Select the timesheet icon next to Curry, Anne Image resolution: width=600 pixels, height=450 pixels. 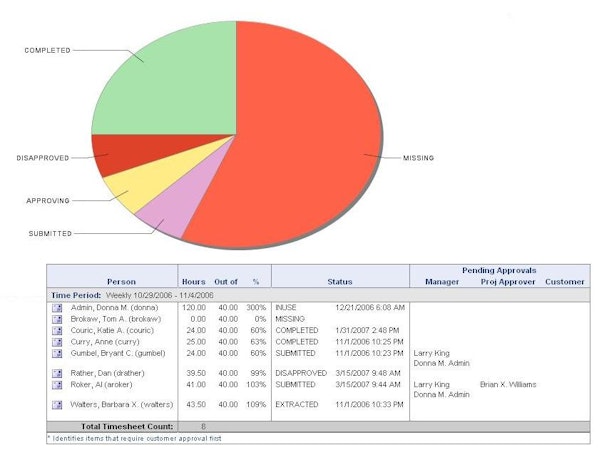coord(58,341)
